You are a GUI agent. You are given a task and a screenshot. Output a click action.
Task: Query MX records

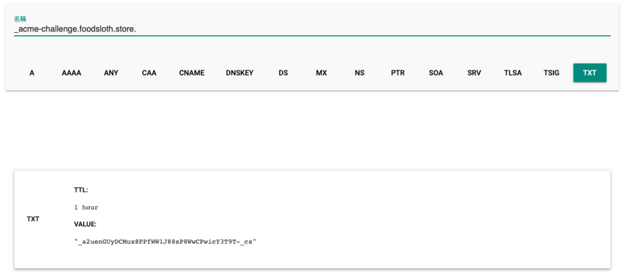pos(321,73)
